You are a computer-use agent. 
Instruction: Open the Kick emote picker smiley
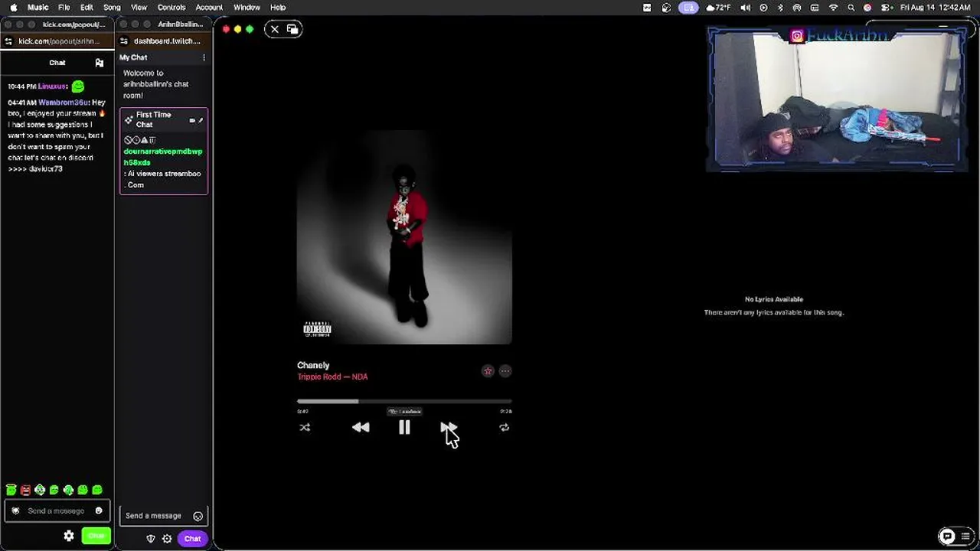99,511
